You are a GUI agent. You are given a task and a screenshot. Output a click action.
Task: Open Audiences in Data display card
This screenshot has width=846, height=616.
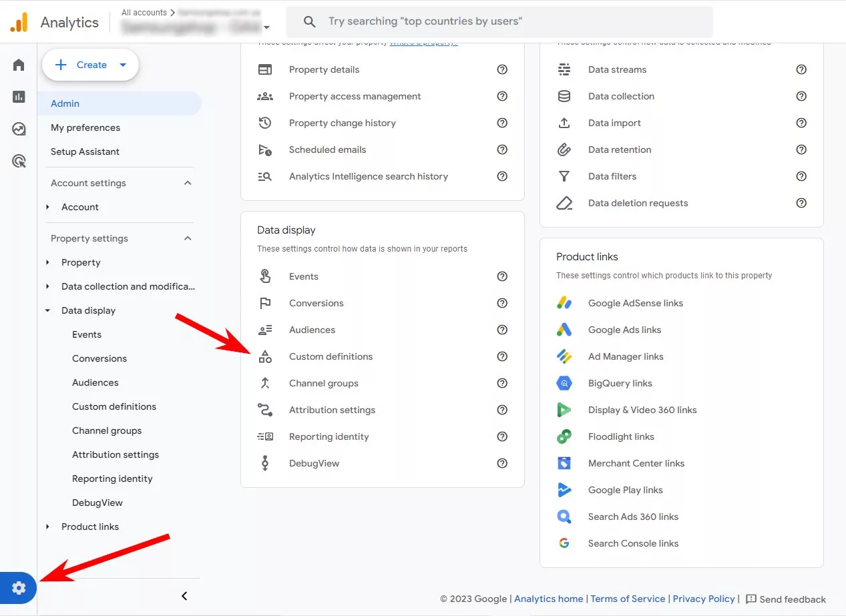(312, 330)
